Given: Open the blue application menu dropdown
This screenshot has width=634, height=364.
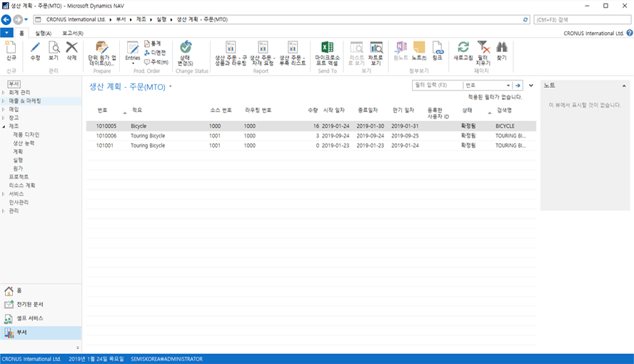Looking at the screenshot, I should pyautogui.click(x=6, y=33).
